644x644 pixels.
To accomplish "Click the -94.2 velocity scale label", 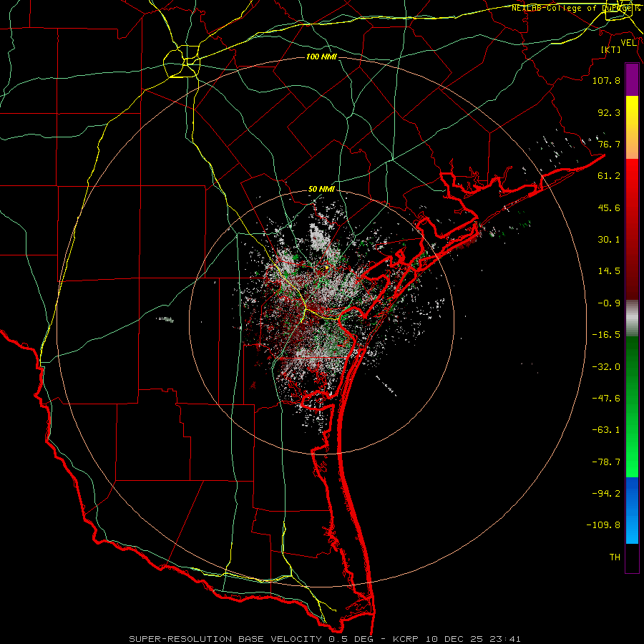I will pos(606,494).
